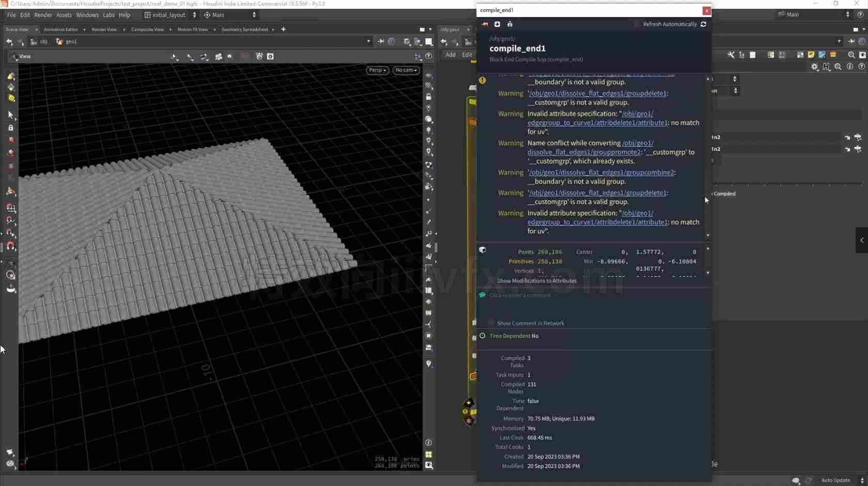
Task: Pin the compile_end1 info window
Action: pos(485,24)
